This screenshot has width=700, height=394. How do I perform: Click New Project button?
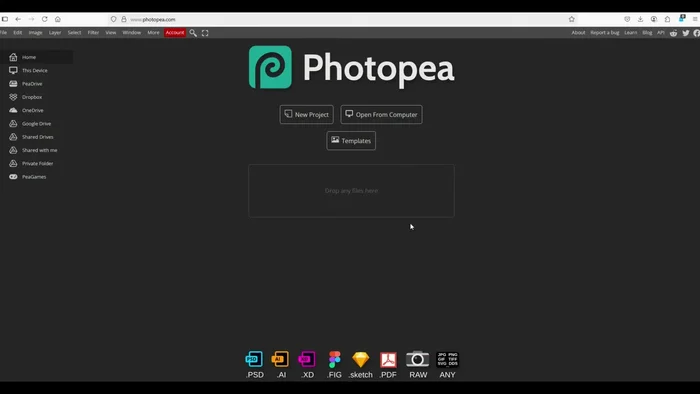coord(306,115)
